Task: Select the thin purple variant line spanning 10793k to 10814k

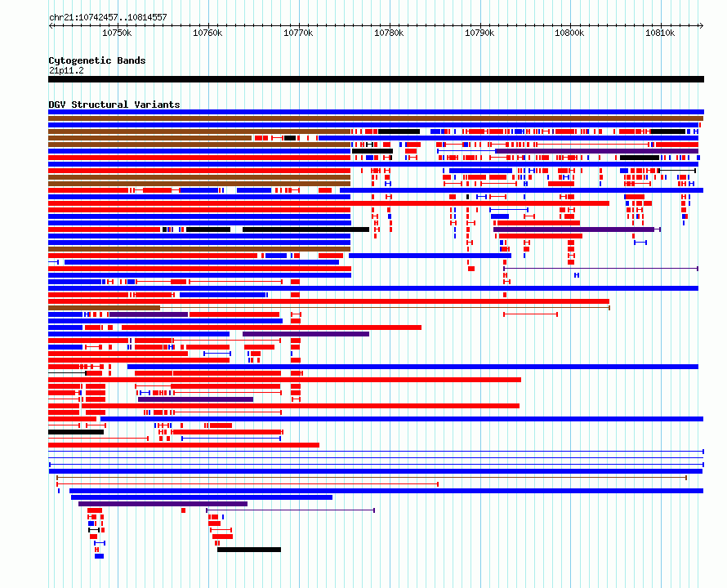Action: click(x=601, y=269)
